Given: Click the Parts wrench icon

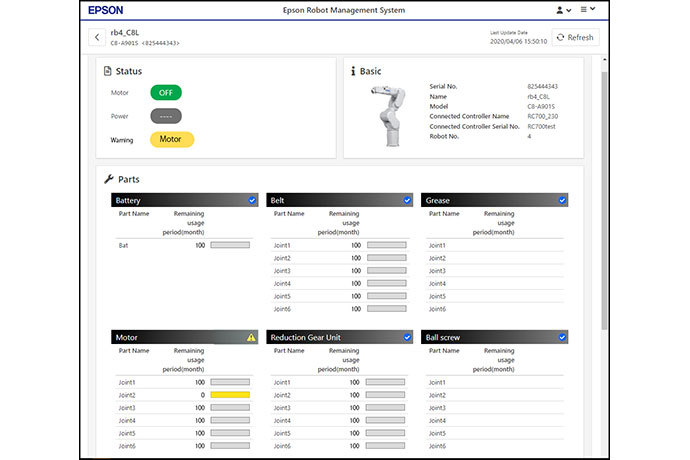Looking at the screenshot, I should click(x=109, y=179).
